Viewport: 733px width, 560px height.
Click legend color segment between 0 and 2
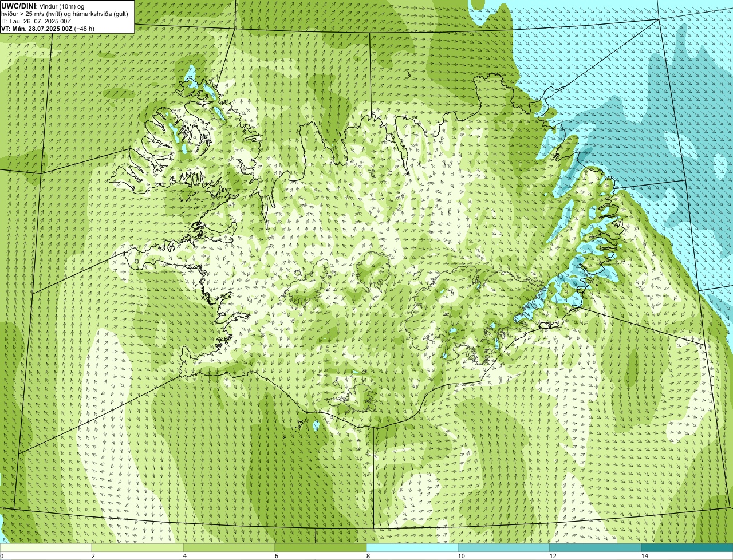click(46, 547)
